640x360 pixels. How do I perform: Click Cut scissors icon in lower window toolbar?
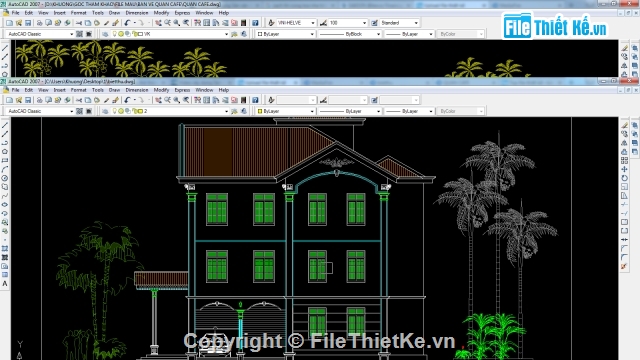[79, 100]
